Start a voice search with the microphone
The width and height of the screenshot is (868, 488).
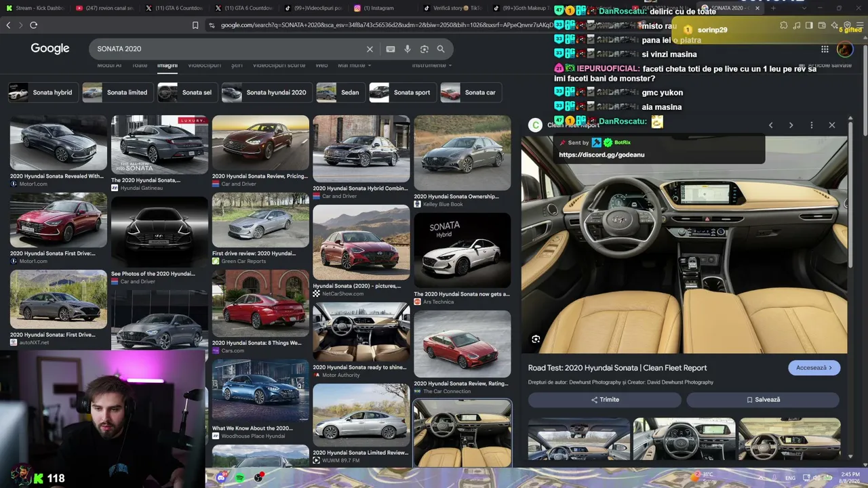[408, 49]
